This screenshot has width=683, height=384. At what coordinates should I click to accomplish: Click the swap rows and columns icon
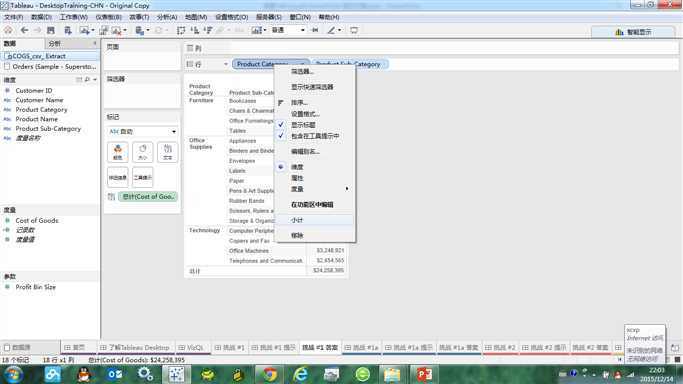tap(181, 30)
